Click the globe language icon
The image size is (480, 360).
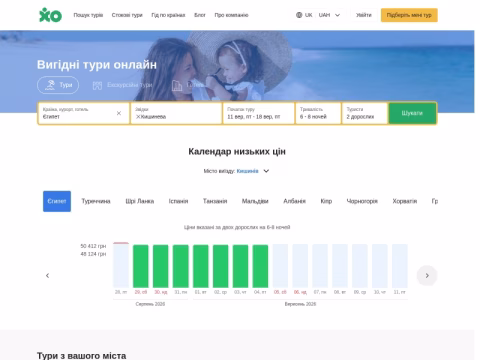pyautogui.click(x=299, y=15)
